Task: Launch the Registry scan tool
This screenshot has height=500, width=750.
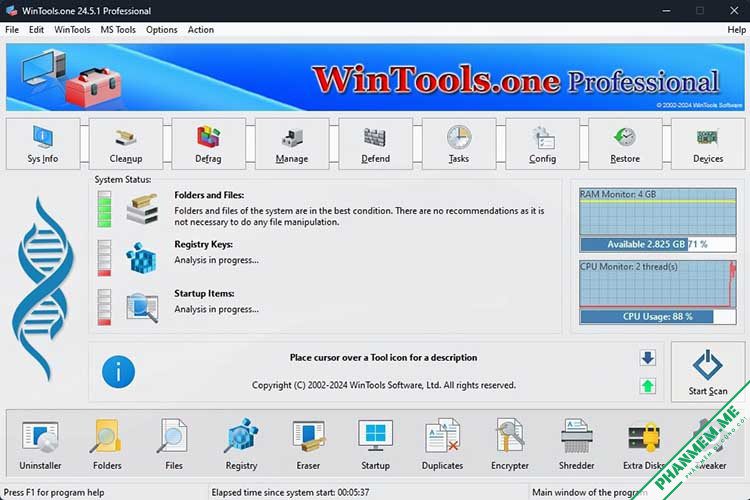Action: [241, 444]
